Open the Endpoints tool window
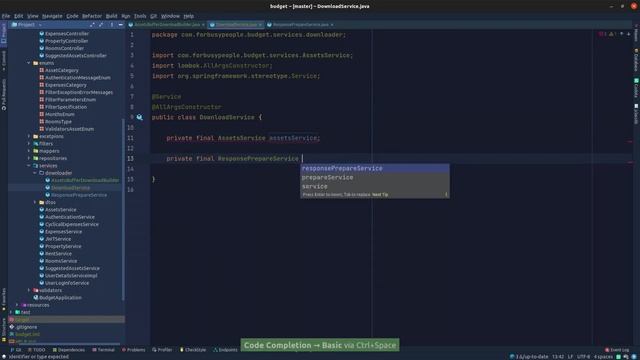640x360 pixels. pos(225,350)
